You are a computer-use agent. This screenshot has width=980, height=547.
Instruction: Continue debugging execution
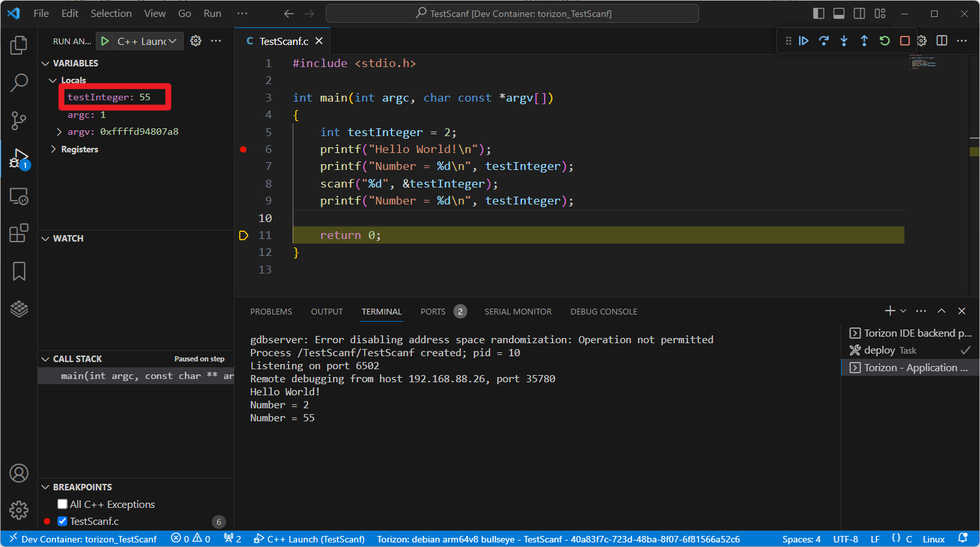click(803, 40)
